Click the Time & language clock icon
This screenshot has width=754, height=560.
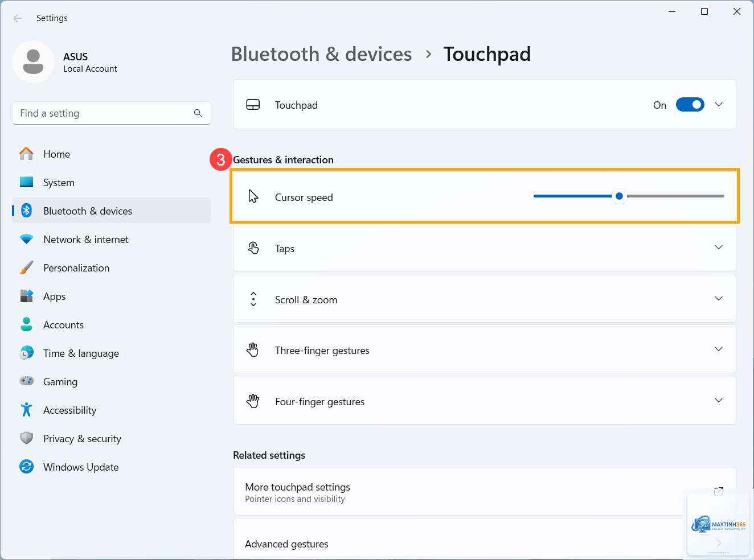[26, 353]
